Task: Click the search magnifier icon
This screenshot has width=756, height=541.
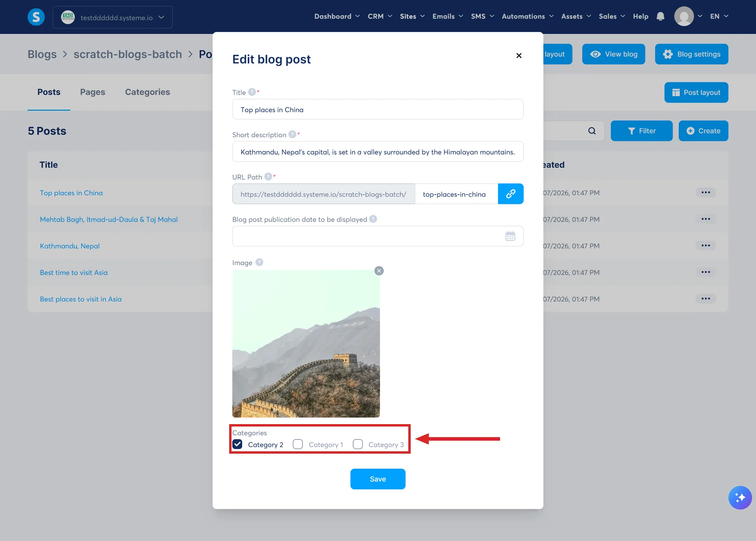Action: pos(592,131)
